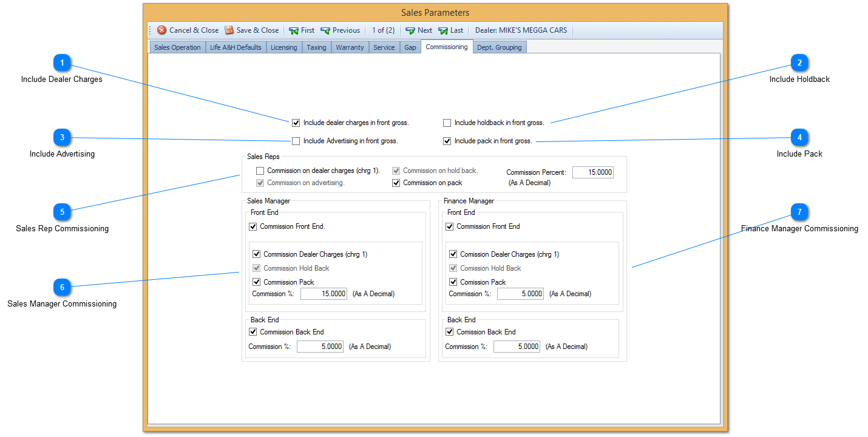Uncheck Include dealer charges in front gross
The image size is (868, 437).
tap(296, 123)
